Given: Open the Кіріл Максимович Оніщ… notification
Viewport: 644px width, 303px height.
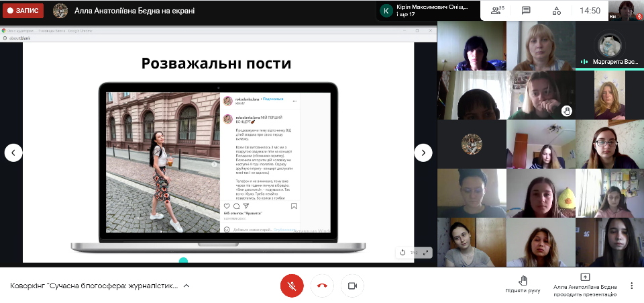Looking at the screenshot, I should point(429,11).
